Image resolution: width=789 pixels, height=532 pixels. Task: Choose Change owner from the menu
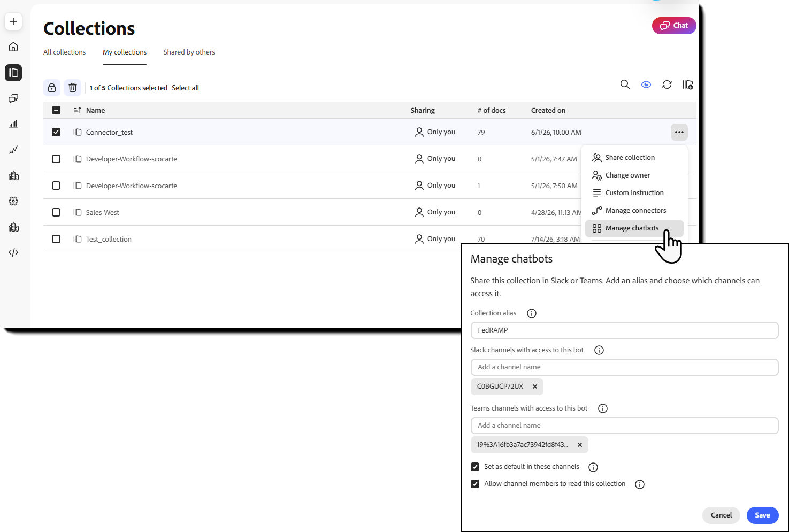634,175
